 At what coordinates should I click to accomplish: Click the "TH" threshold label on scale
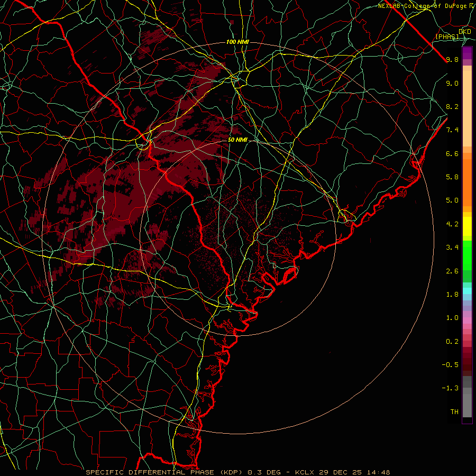[x=454, y=412]
